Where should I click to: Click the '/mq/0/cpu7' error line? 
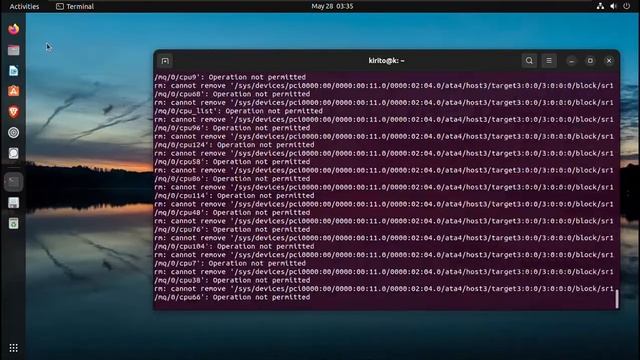[230, 264]
